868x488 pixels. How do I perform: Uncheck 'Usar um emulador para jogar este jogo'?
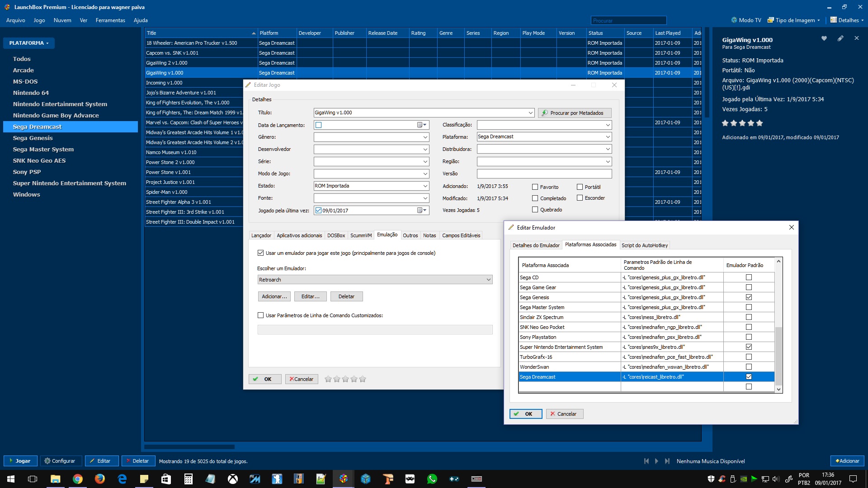[x=260, y=253]
